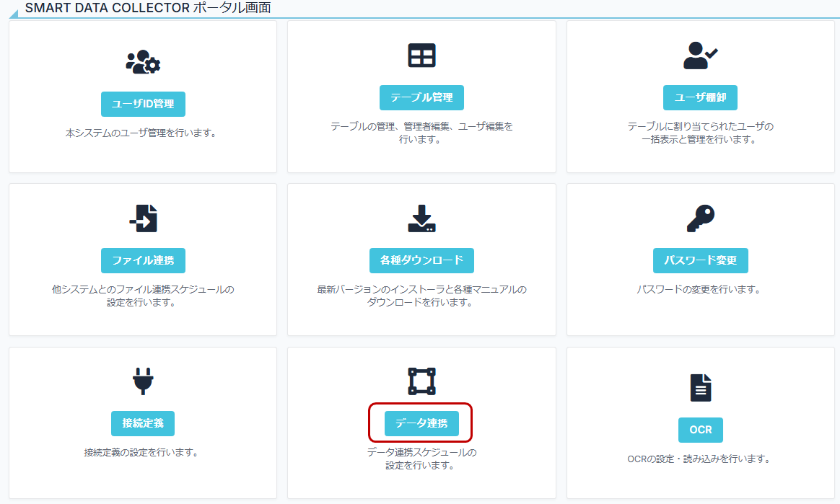Click the download tray icon
Viewport: 840px width, 504px height.
click(x=421, y=218)
